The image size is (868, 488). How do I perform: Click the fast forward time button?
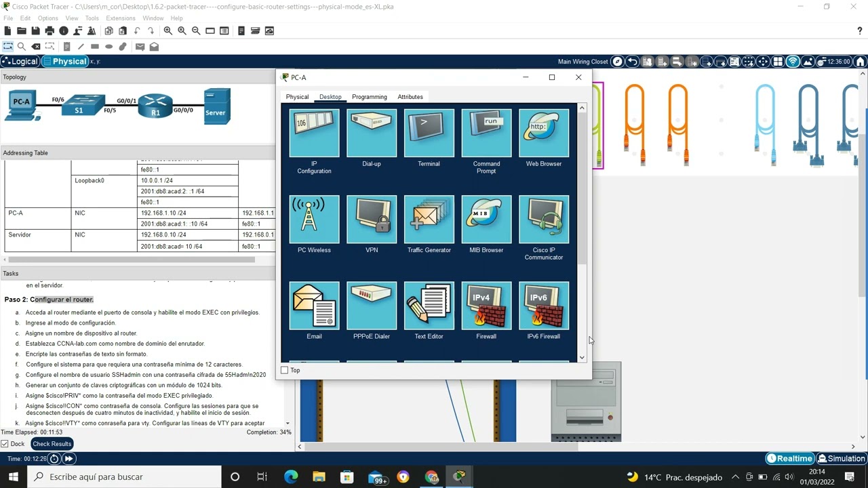[68, 459]
